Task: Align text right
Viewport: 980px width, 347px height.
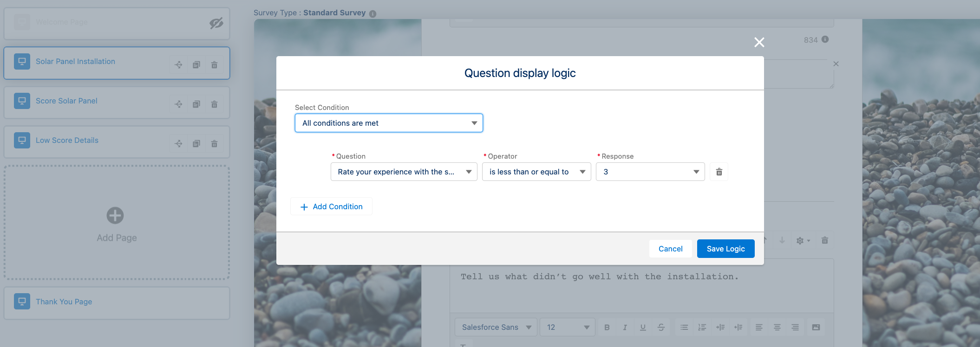Action: (x=795, y=327)
